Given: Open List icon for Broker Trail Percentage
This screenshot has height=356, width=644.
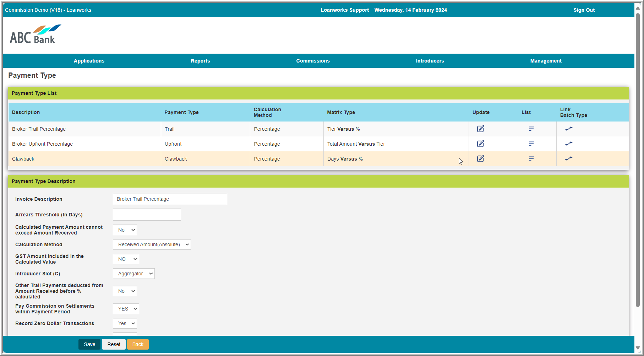Looking at the screenshot, I should pos(531,129).
